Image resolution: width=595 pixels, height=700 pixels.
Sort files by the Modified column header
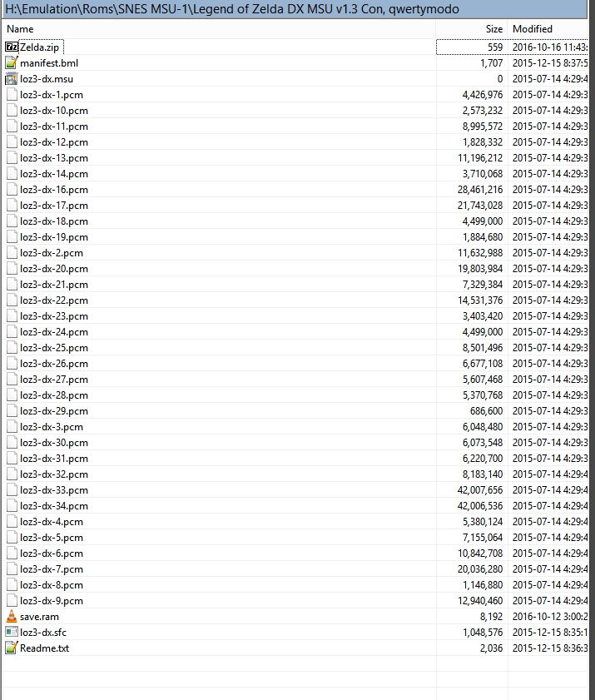(548, 29)
